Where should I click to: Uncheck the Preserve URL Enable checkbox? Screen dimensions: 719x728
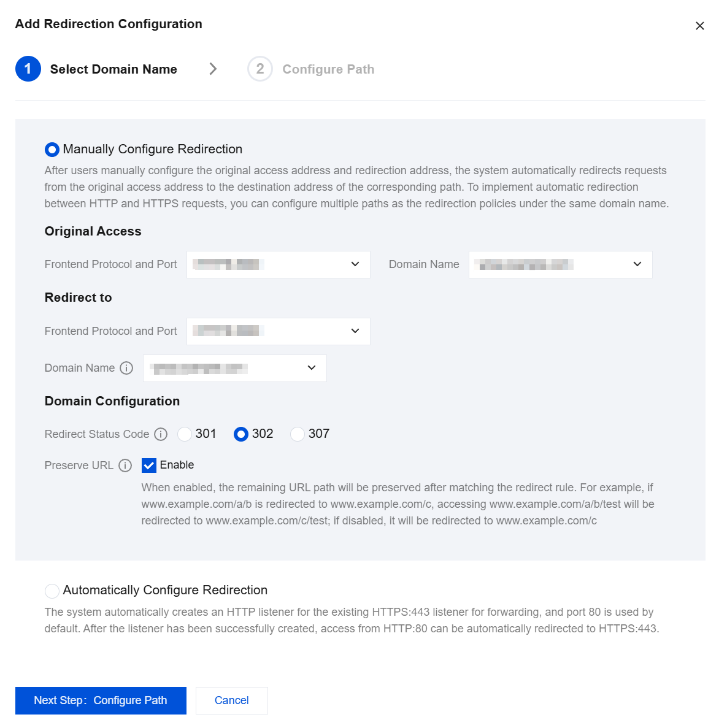pos(149,466)
